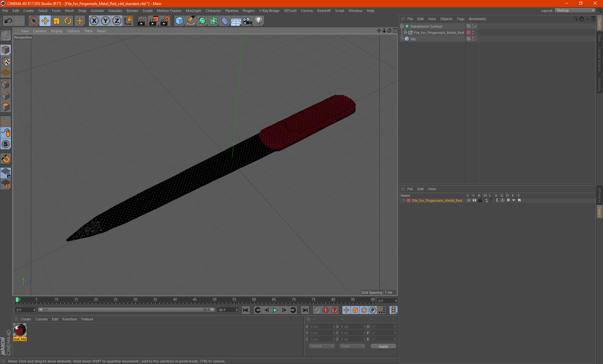Viewport: 603px width, 364px height.
Task: Open Objects manager search icon
Action: click(x=575, y=19)
